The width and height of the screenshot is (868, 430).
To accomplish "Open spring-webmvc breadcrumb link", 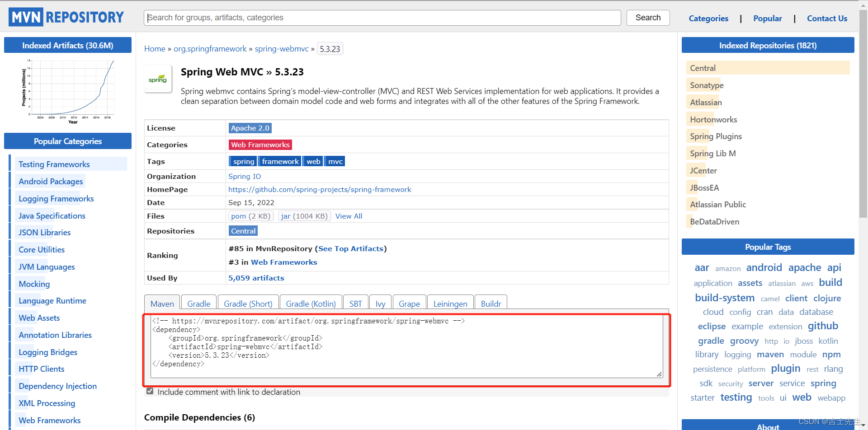I will tap(282, 49).
